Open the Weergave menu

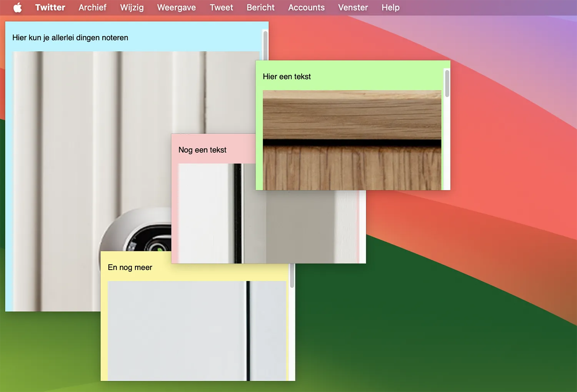point(177,8)
